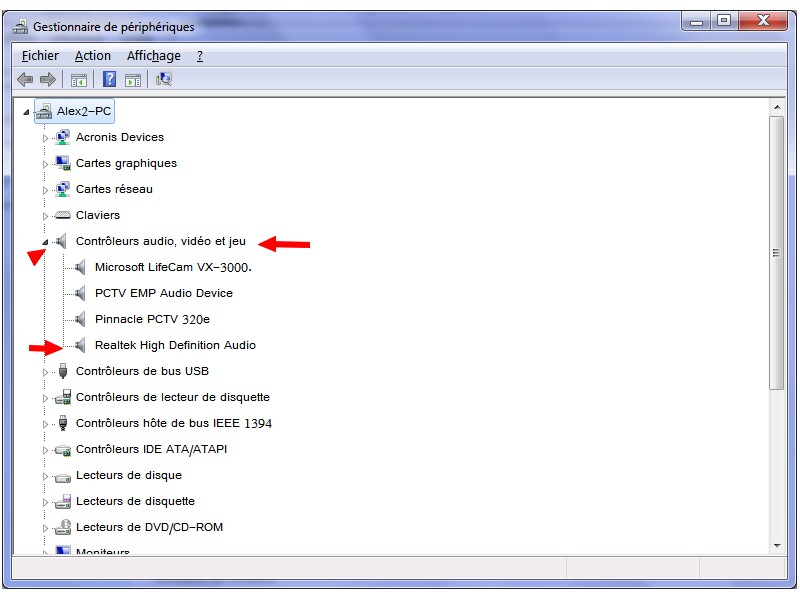Click the Back arrow toolbar button
The image size is (800, 600).
click(25, 80)
